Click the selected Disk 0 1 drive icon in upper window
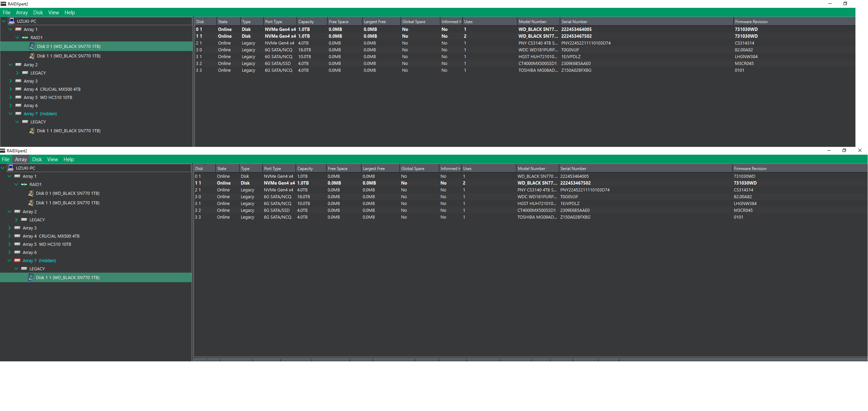 tap(32, 46)
